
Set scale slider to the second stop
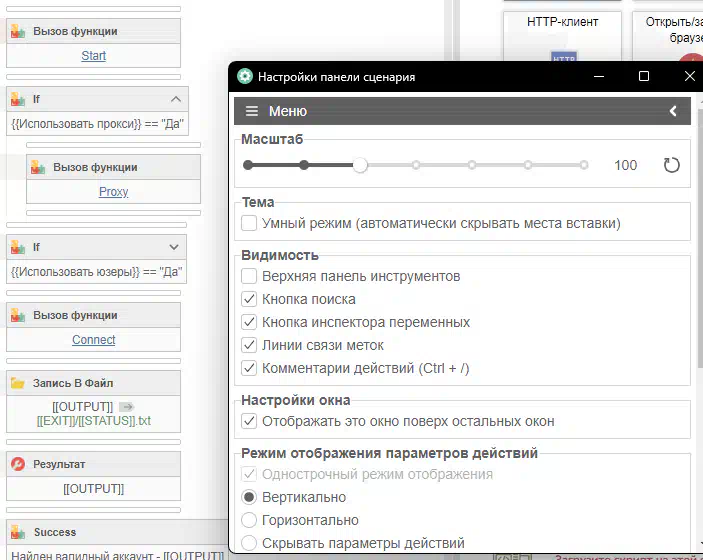pyautogui.click(x=304, y=165)
